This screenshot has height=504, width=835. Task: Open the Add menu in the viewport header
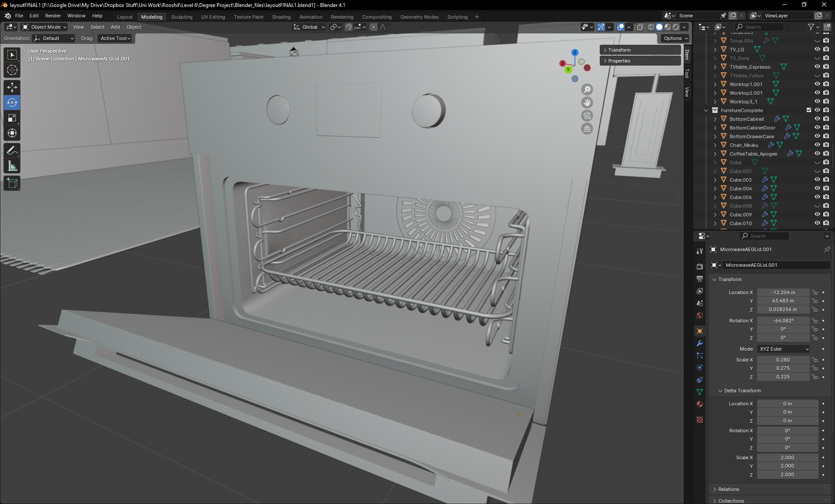click(115, 27)
